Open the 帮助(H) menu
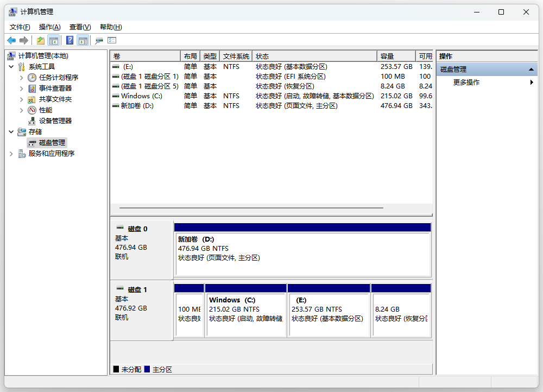Screen dimensions: 543x392 pyautogui.click(x=111, y=27)
